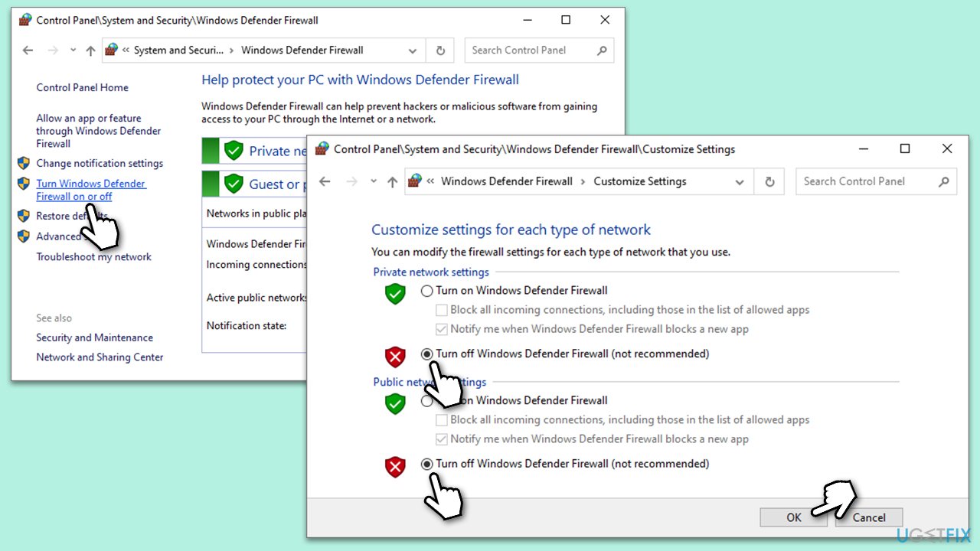The width and height of the screenshot is (980, 551).
Task: Click the red shield under Private network settings
Action: [395, 357]
